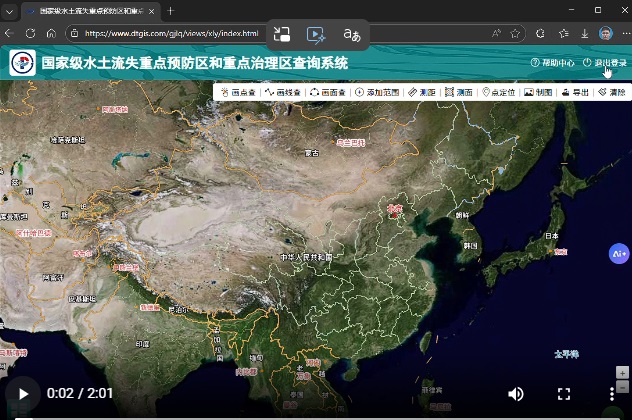Mute the video volume
Screen dimensions: 632x420
click(x=516, y=394)
